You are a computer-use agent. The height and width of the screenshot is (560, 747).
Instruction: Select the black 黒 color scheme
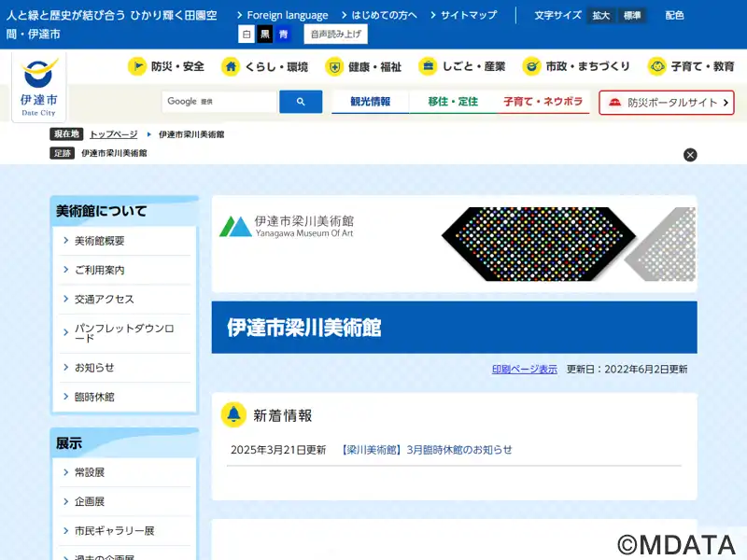point(265,35)
